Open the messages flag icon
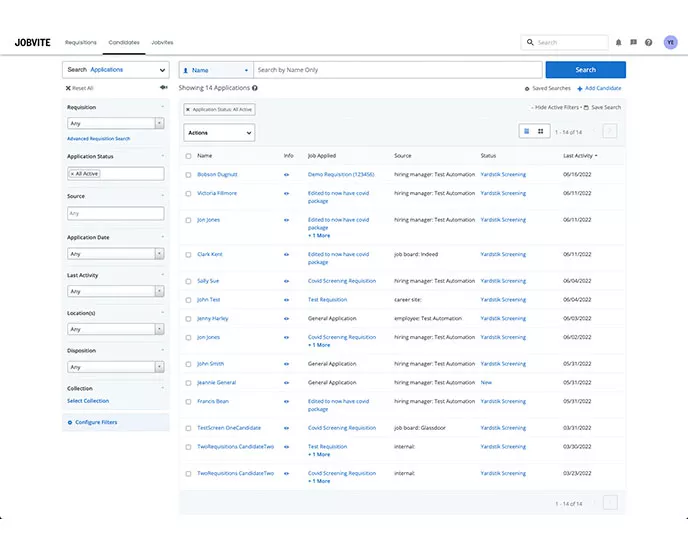The width and height of the screenshot is (688, 549). 633,43
